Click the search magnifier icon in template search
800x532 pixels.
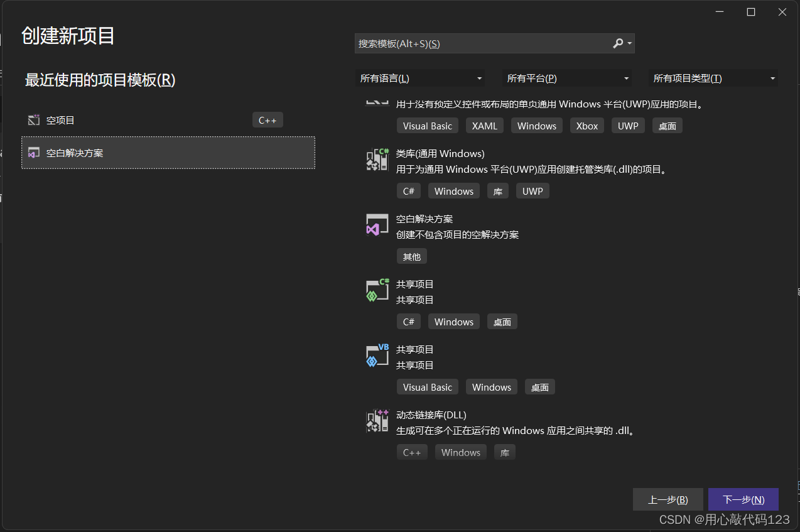pos(618,43)
